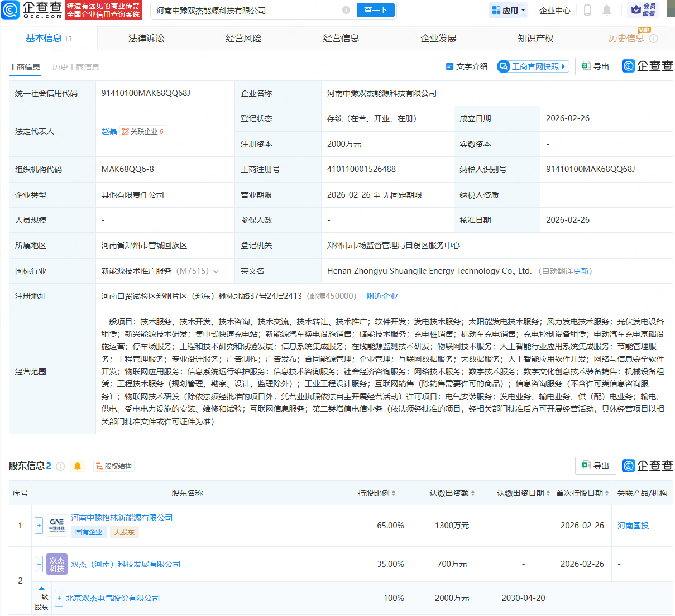Open the 附近企业 link
Viewport: 675px width, 616px height.
[x=382, y=296]
